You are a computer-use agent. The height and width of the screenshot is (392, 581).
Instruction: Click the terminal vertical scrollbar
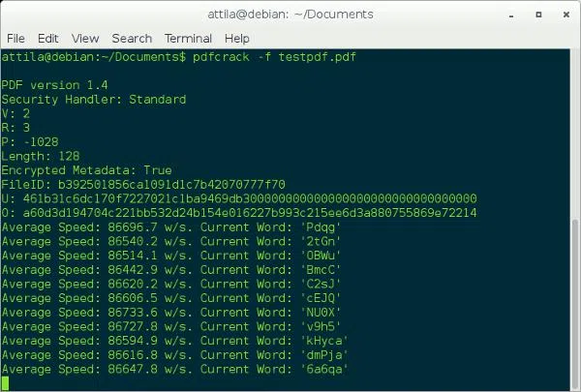pos(574,300)
